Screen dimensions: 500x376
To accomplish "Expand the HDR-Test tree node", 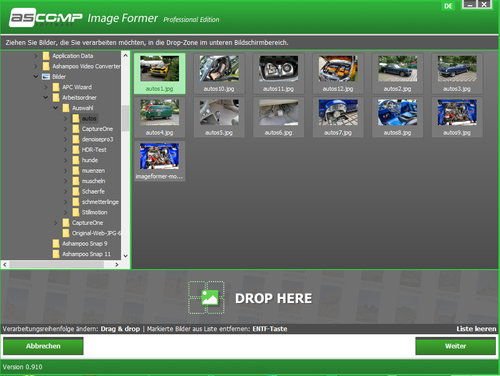I will (66, 150).
